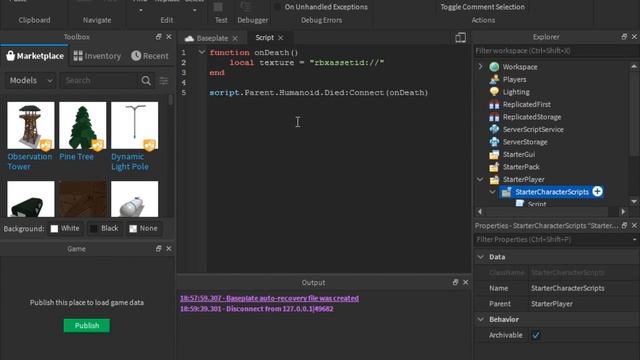The width and height of the screenshot is (640, 360).
Task: Set Toolbox background to White
Action: click(65, 229)
